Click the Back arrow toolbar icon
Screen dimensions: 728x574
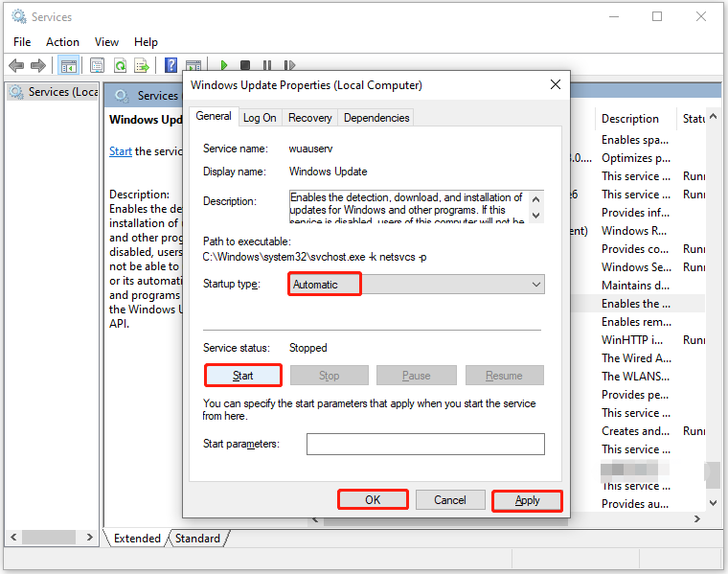click(16, 65)
